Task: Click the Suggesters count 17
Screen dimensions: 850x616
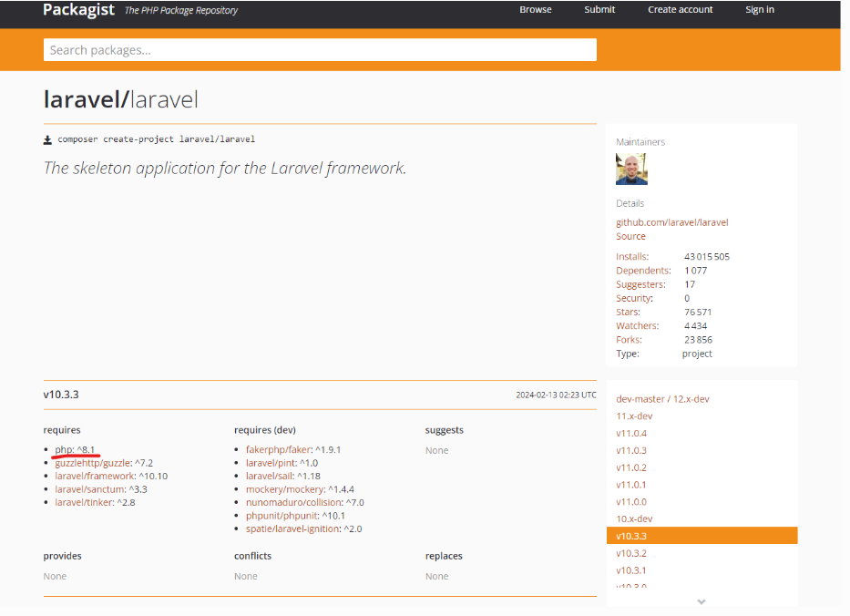Action: coord(690,284)
